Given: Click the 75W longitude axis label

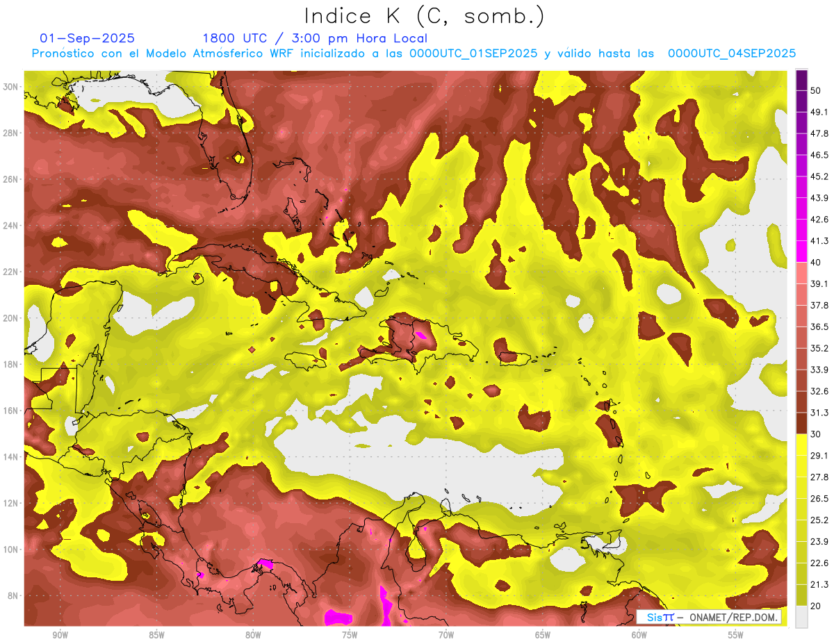Looking at the screenshot, I should pyautogui.click(x=350, y=635).
